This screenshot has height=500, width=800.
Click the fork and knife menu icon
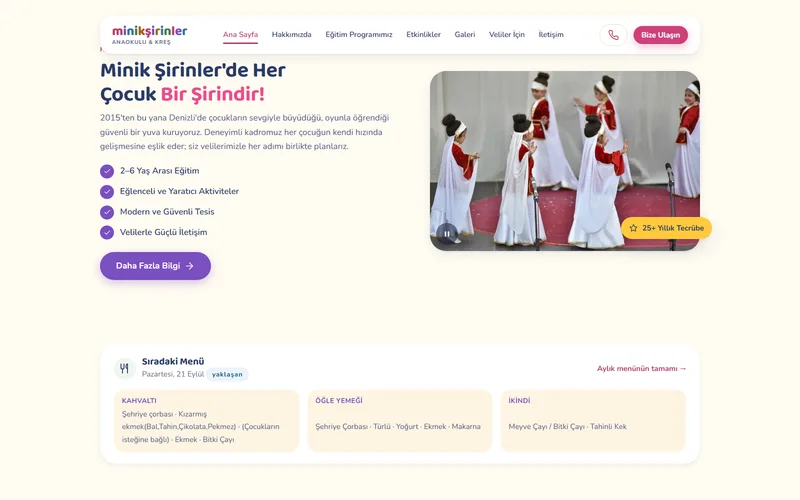(x=124, y=368)
